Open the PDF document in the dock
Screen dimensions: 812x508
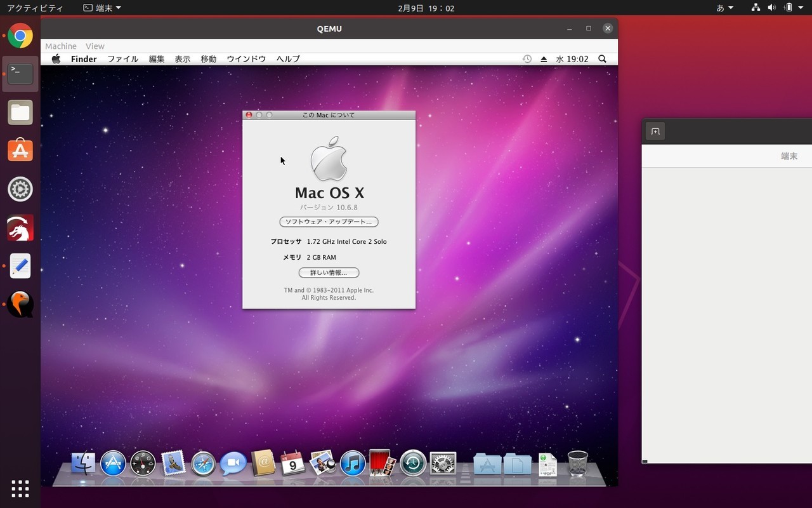click(x=547, y=464)
